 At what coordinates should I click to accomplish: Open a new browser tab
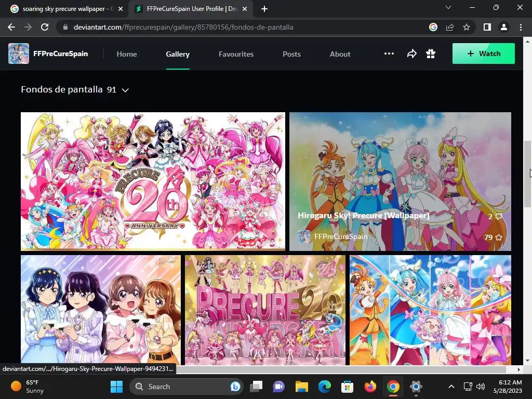tap(264, 9)
